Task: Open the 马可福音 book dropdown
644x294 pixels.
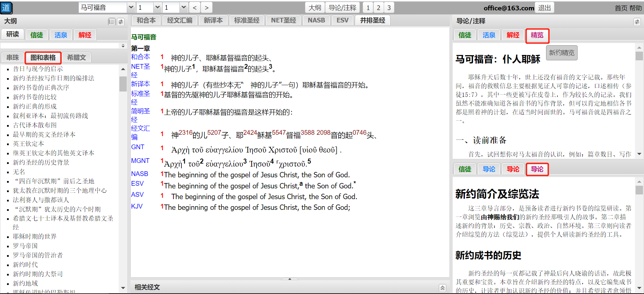Action: click(x=131, y=7)
